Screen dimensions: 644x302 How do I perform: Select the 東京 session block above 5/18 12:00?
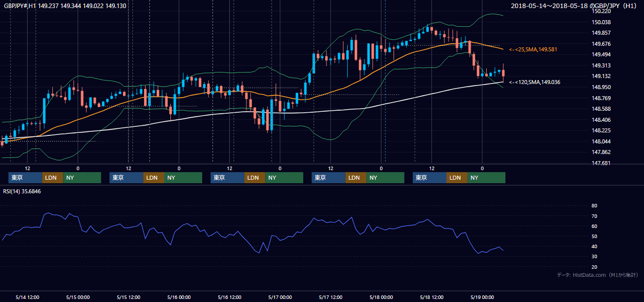pos(429,178)
